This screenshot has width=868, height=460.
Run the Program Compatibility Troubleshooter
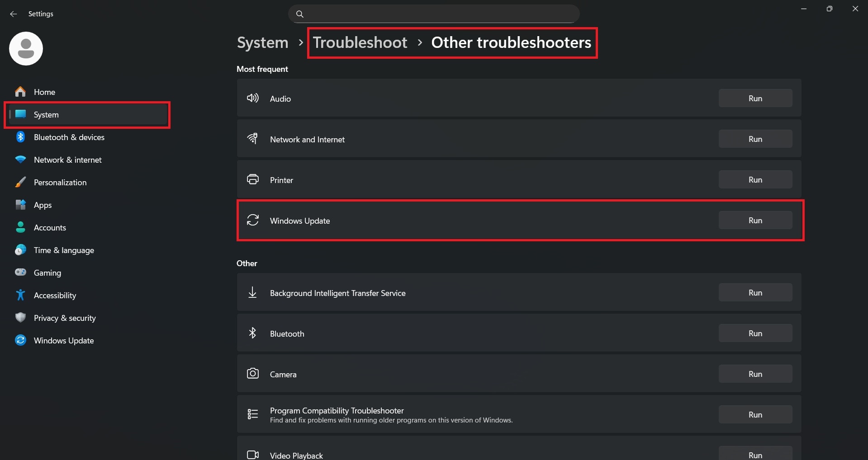coord(755,415)
